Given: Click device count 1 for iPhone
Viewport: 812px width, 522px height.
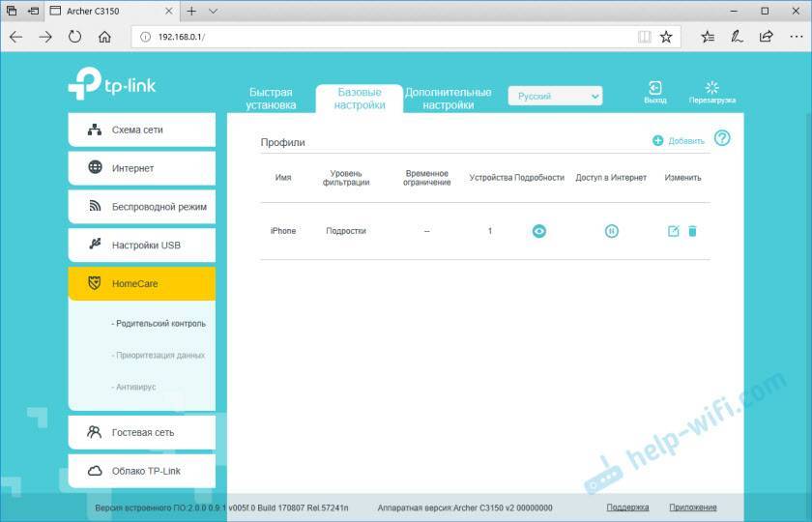Looking at the screenshot, I should 490,231.
